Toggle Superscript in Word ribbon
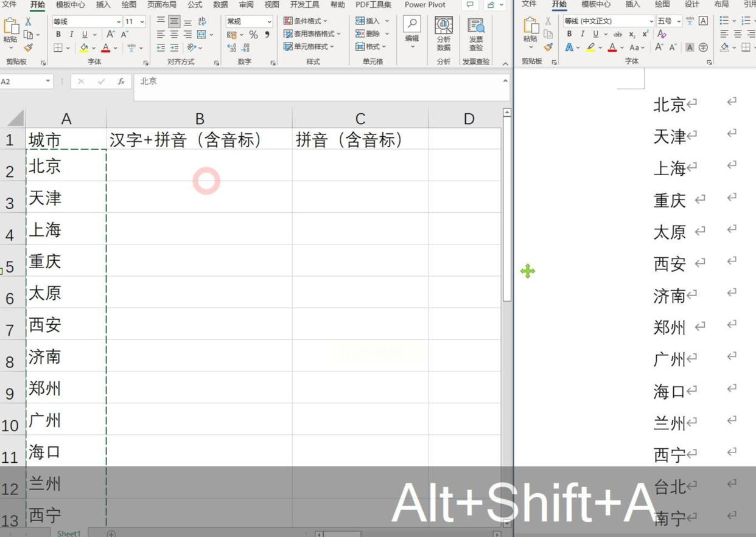Image resolution: width=756 pixels, height=537 pixels. click(x=645, y=34)
